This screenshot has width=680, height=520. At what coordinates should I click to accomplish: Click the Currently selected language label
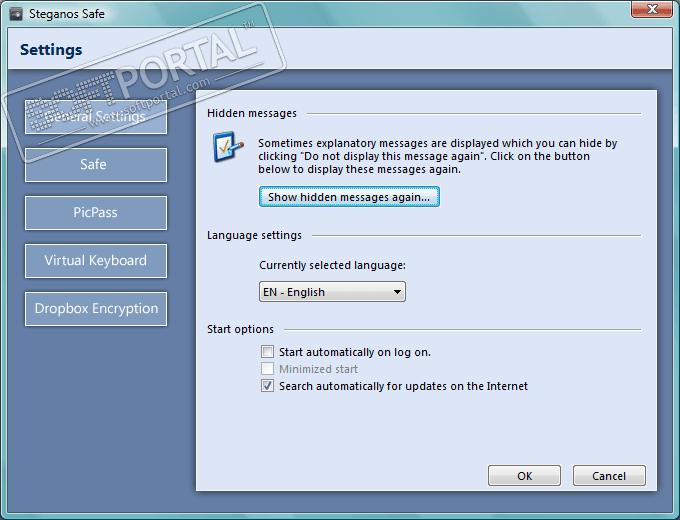pos(334,266)
